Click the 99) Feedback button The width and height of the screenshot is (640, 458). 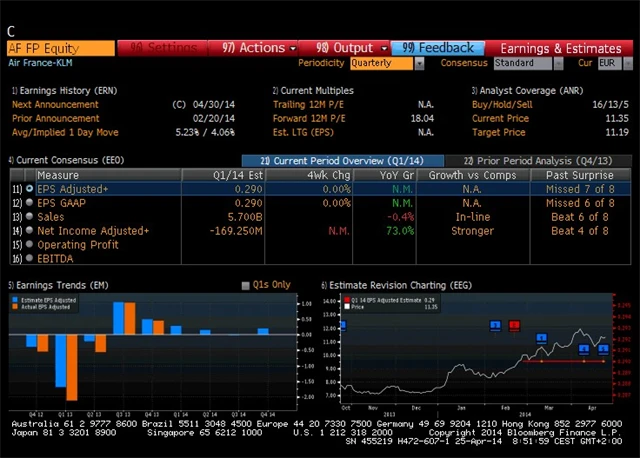tap(438, 48)
